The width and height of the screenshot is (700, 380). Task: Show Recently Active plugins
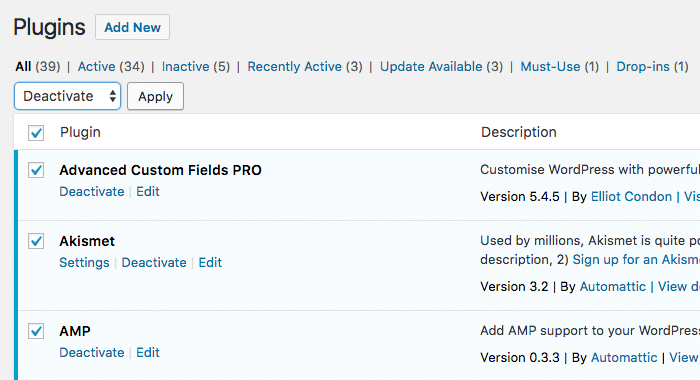(x=295, y=67)
